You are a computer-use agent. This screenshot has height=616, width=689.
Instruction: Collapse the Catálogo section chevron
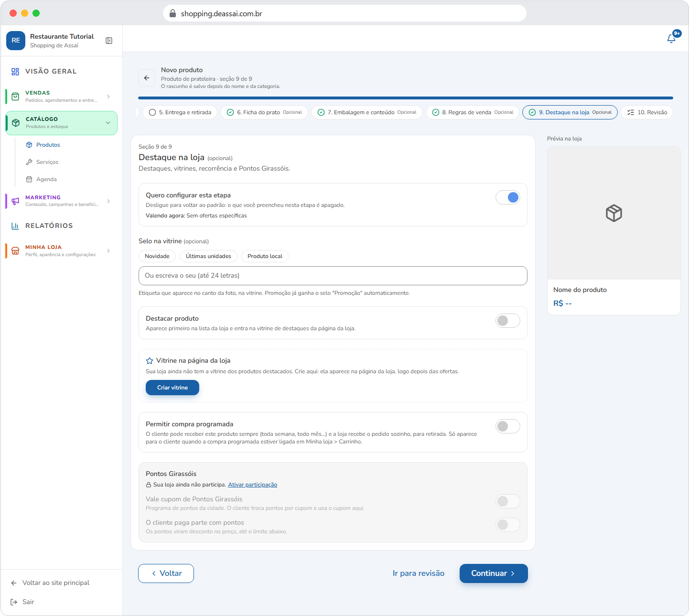pos(108,123)
